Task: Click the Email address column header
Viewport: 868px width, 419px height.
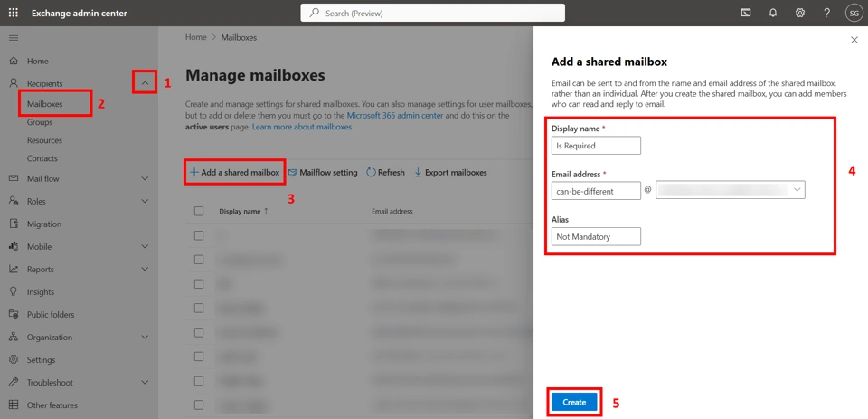Action: [x=392, y=211]
